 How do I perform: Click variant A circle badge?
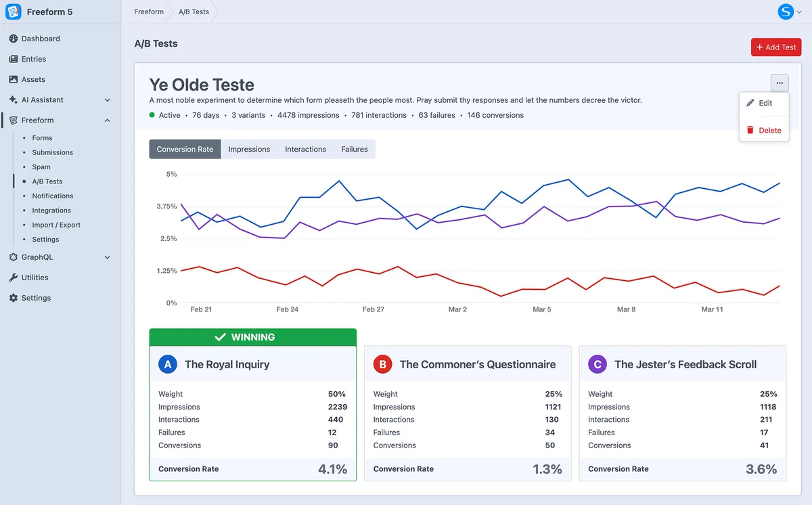(x=168, y=364)
